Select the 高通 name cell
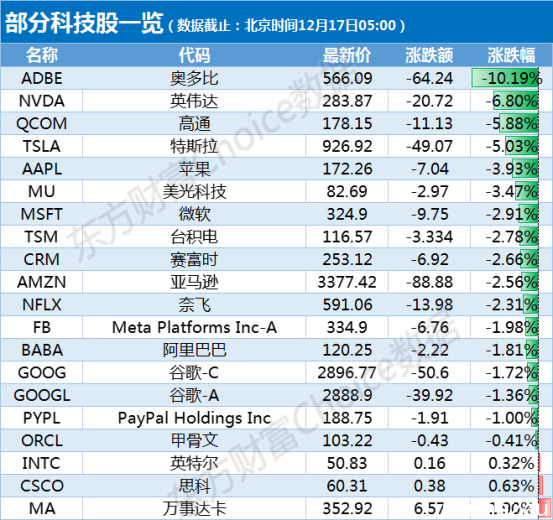Viewport: 553px width, 520px height. coord(194,123)
